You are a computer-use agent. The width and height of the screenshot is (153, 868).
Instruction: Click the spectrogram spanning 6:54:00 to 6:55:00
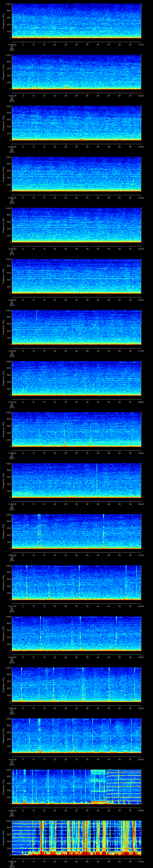(x=77, y=736)
